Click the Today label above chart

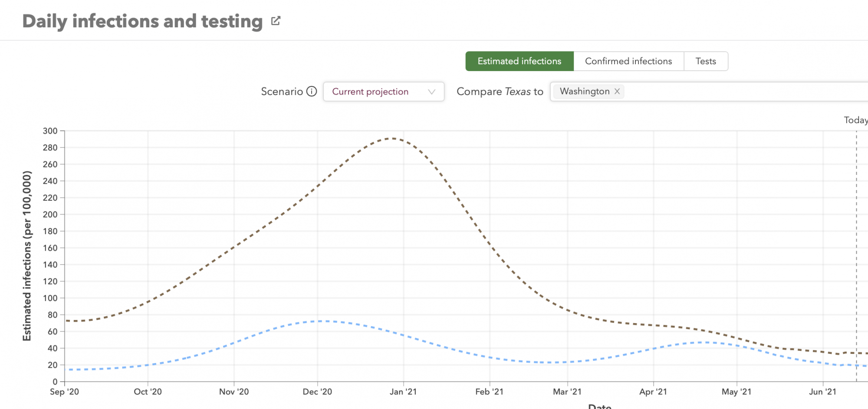pos(855,120)
